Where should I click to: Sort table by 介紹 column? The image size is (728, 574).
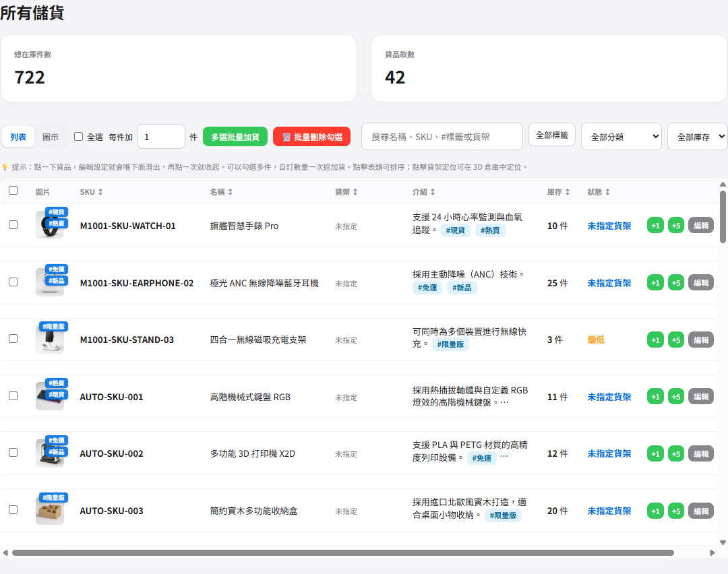tap(423, 191)
